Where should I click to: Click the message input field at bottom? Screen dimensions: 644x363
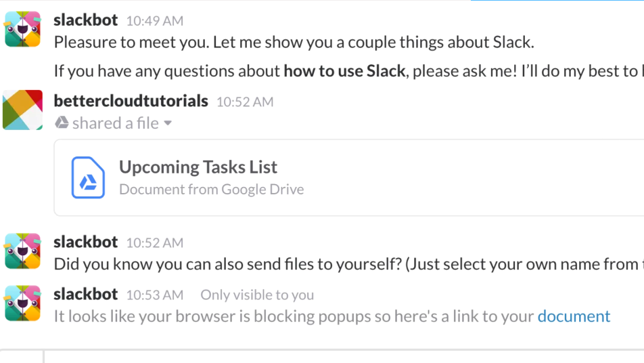(x=344, y=356)
